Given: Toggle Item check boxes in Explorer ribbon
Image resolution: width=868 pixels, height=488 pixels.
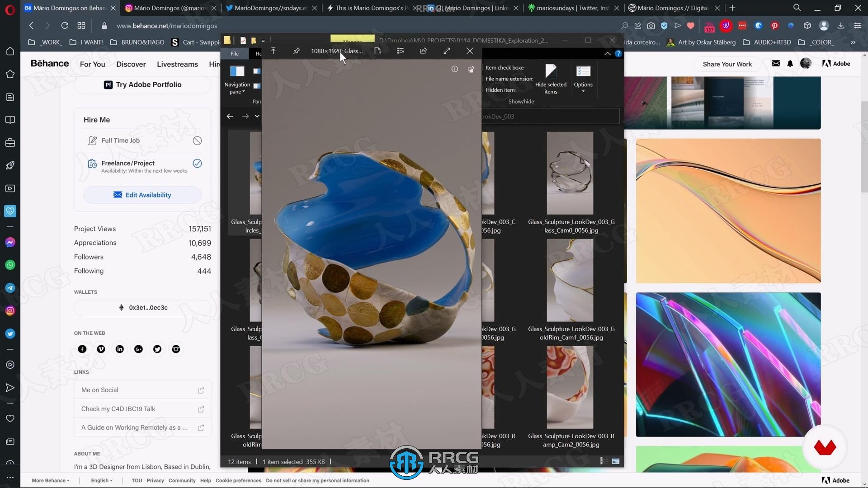Looking at the screenshot, I should pos(505,68).
